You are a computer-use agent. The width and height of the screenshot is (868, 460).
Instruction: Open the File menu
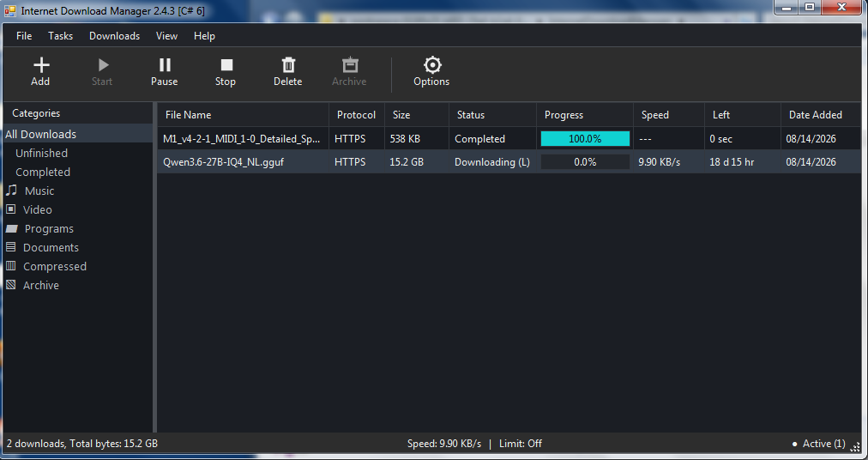tap(24, 36)
